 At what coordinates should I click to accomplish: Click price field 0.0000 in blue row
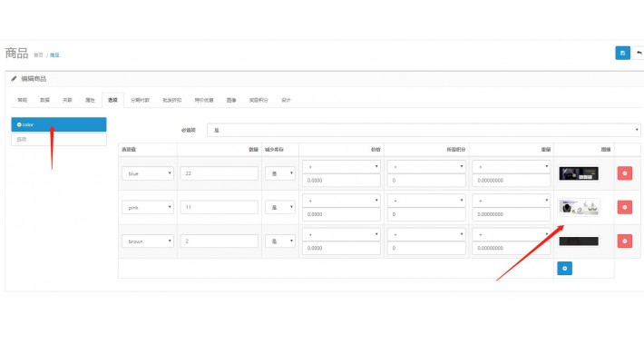pos(341,180)
